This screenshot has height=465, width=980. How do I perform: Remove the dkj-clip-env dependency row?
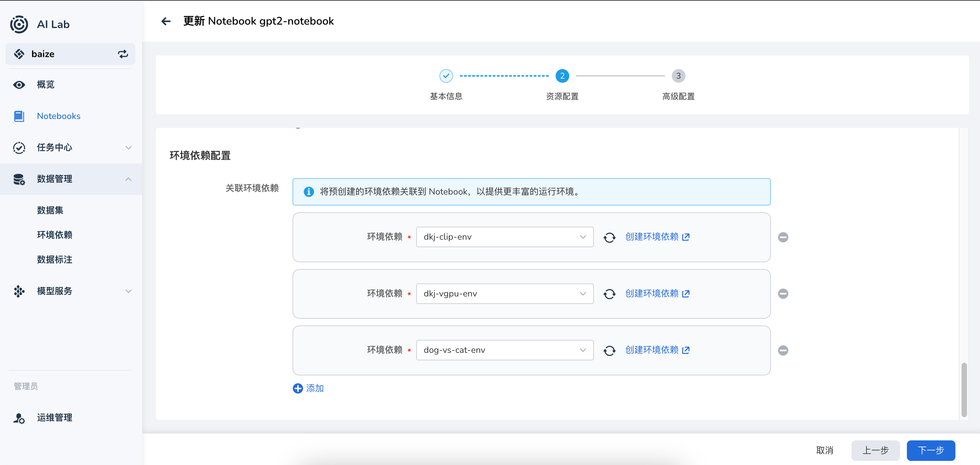[x=782, y=237]
